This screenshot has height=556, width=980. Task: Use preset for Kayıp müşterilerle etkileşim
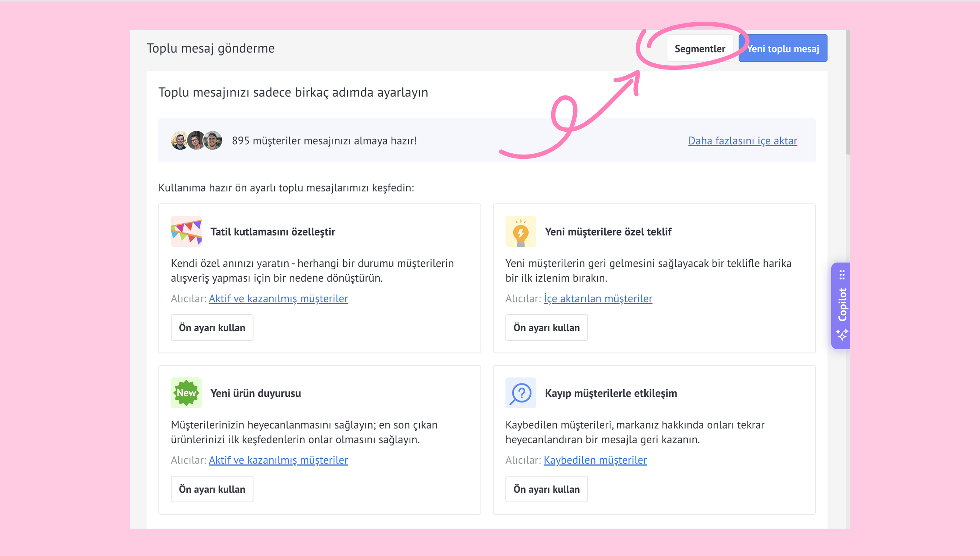pos(546,489)
